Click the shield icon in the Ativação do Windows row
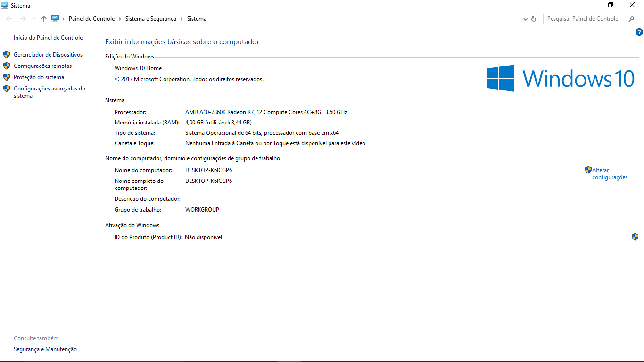The width and height of the screenshot is (644, 362). click(635, 237)
